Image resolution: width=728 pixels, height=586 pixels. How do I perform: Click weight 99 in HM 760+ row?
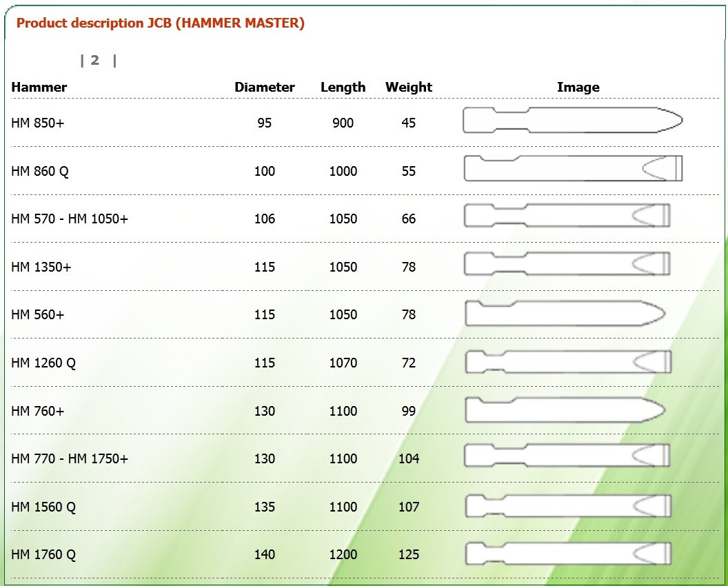pyautogui.click(x=409, y=411)
